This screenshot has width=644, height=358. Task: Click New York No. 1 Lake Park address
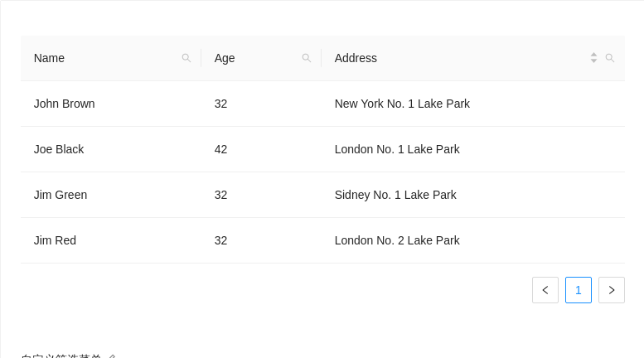pos(402,104)
